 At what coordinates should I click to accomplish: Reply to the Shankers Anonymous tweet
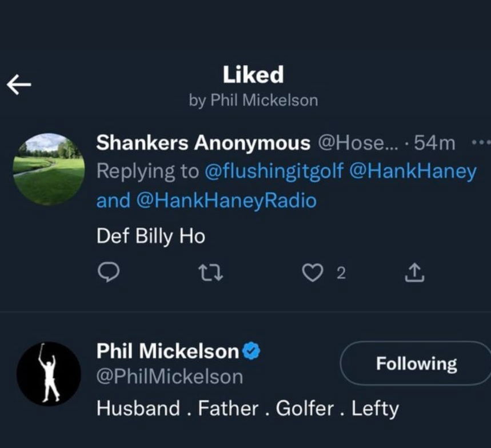[x=107, y=274]
